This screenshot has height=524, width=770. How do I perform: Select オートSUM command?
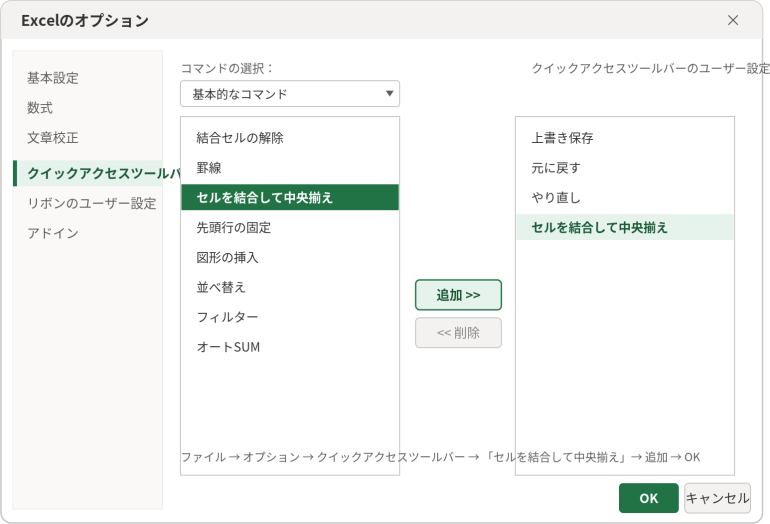290,347
